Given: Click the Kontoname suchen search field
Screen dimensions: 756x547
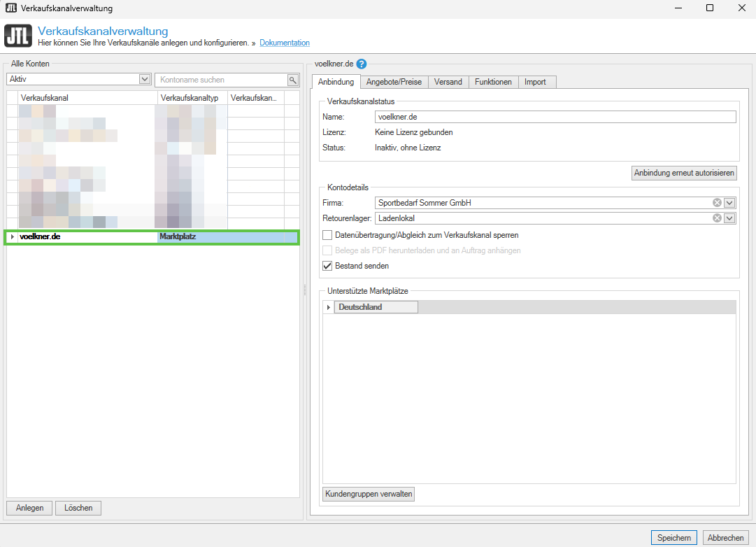Looking at the screenshot, I should point(220,80).
